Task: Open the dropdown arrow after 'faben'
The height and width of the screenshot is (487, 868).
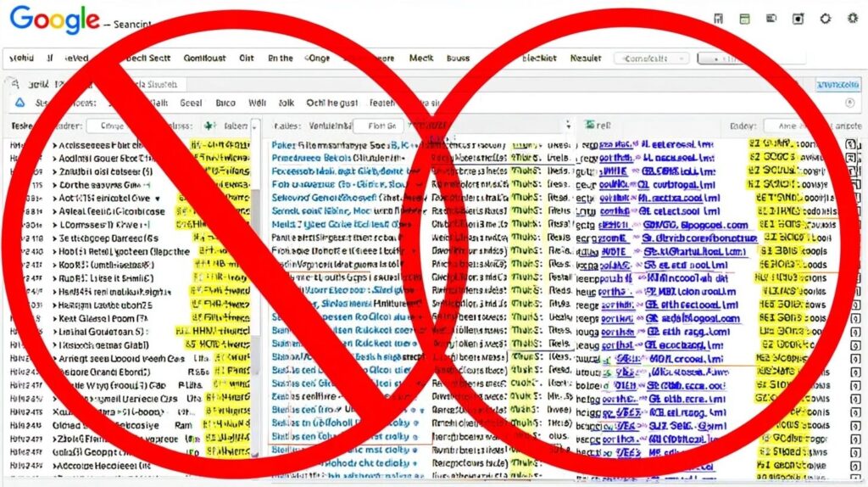Action: pos(254,126)
